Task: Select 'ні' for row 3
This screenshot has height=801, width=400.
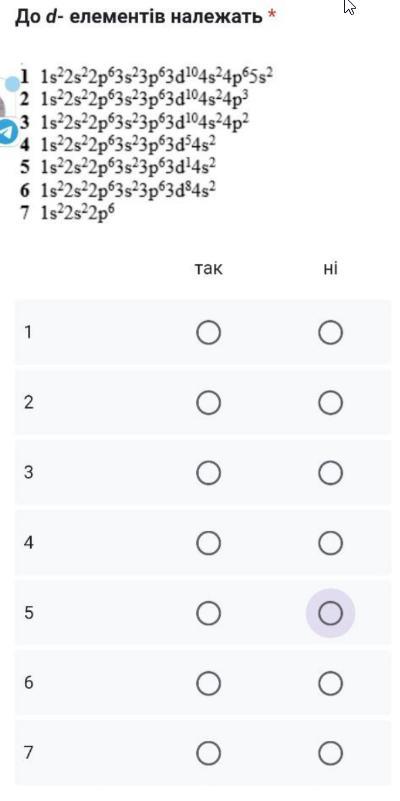Action: pos(331,473)
